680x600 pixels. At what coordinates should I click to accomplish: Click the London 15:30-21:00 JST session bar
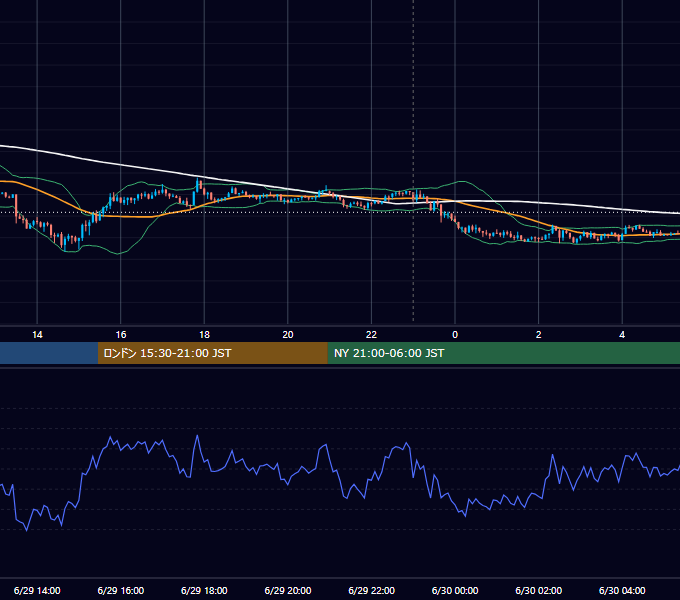(212, 353)
